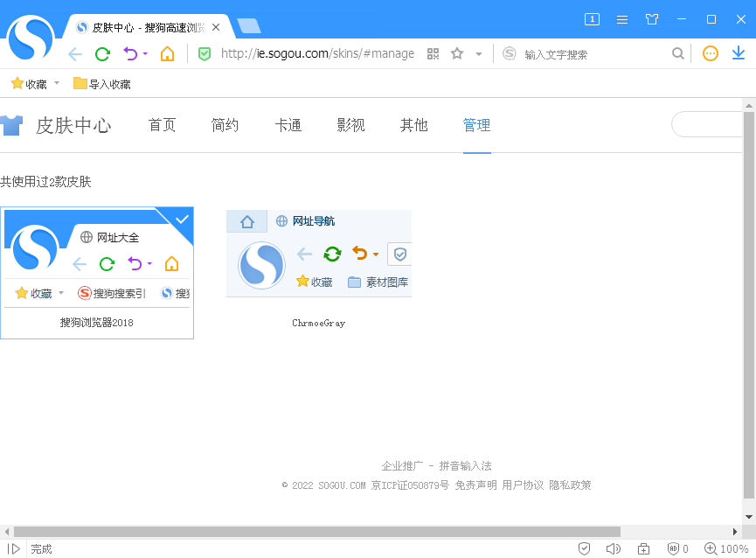Switch to the 影视 category
The width and height of the screenshot is (756, 558).
(350, 125)
